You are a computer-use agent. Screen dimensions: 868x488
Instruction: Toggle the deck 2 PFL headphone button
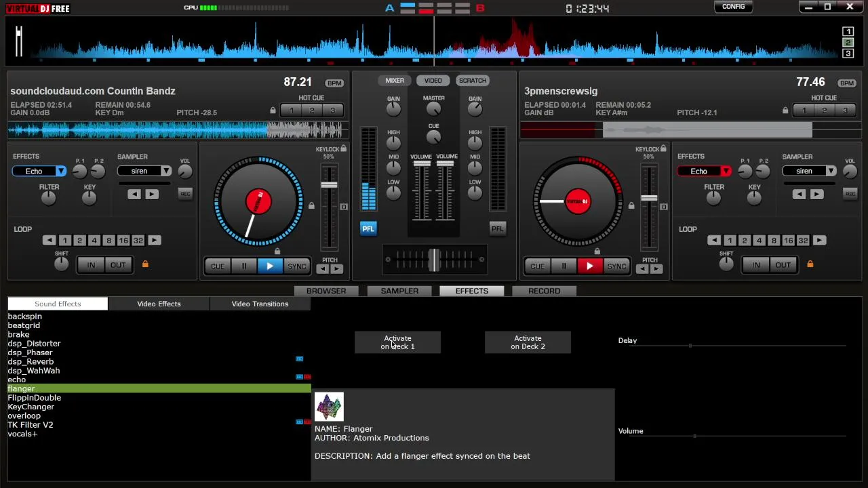(497, 228)
